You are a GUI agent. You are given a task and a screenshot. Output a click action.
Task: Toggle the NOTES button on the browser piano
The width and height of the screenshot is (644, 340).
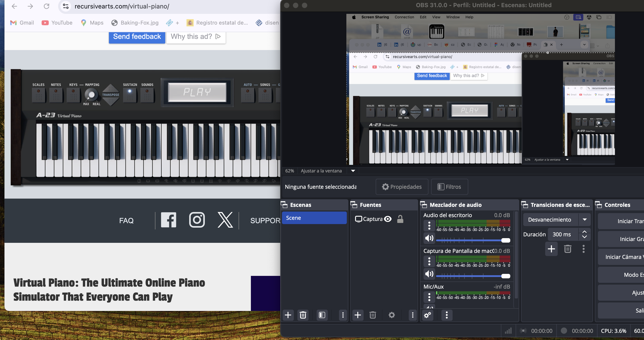56,95
